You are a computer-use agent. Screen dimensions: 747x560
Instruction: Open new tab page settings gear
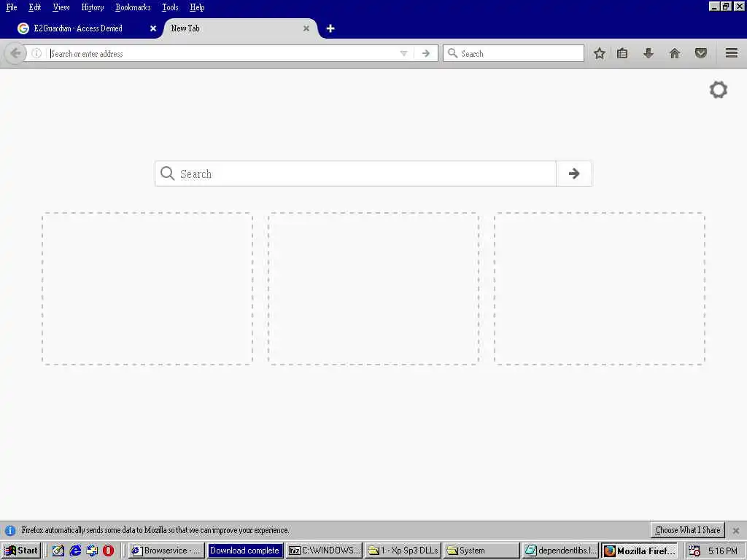719,90
